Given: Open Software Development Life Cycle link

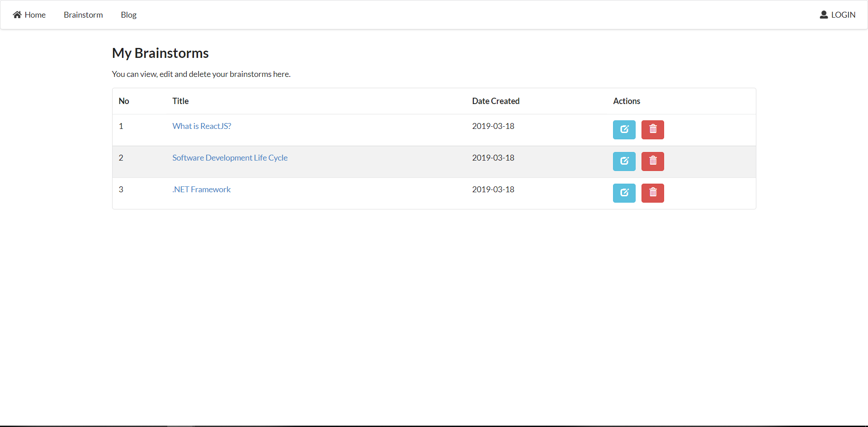Looking at the screenshot, I should pyautogui.click(x=230, y=158).
